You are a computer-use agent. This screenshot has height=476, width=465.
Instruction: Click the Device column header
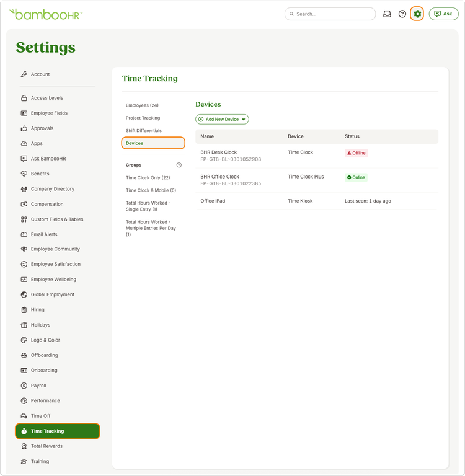point(296,136)
